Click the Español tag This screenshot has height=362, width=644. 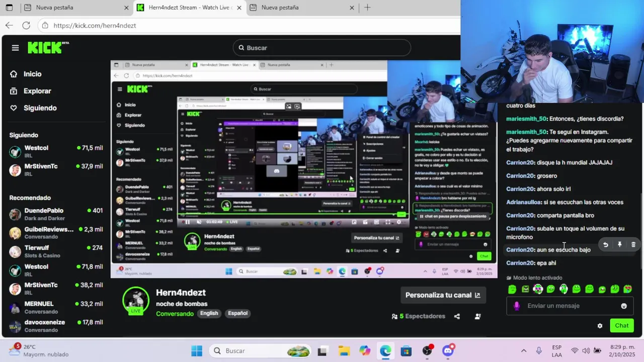pos(237,313)
